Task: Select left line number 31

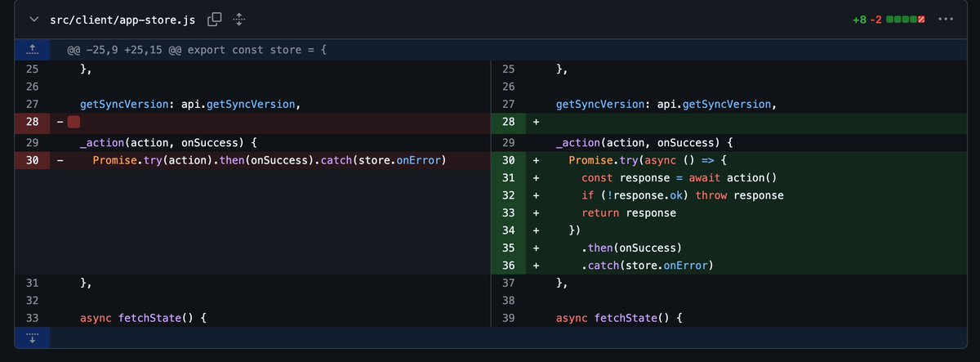Action: 33,283
